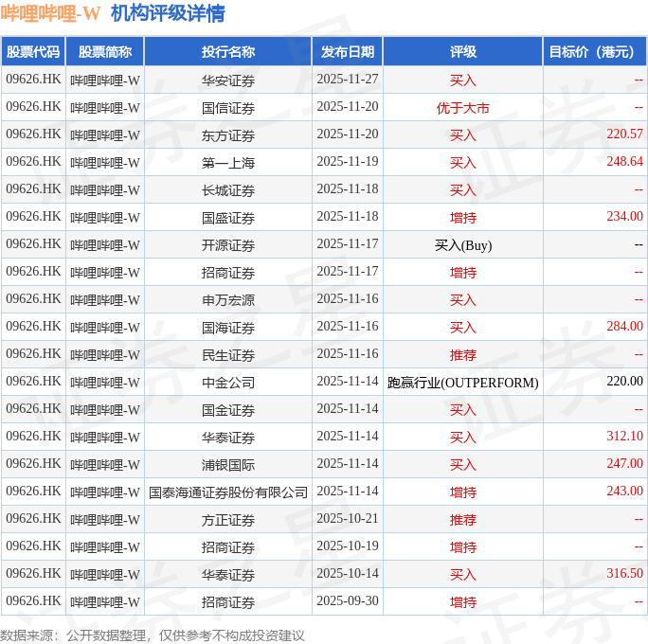
Task: Click target price 248.64
Action: [624, 161]
